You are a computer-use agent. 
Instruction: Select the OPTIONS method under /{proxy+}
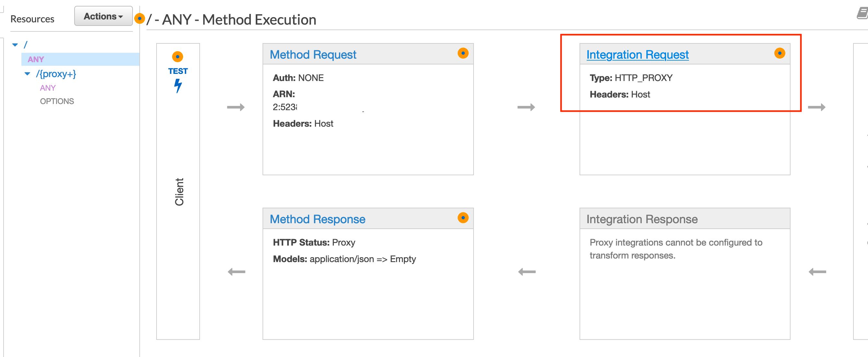(x=57, y=101)
